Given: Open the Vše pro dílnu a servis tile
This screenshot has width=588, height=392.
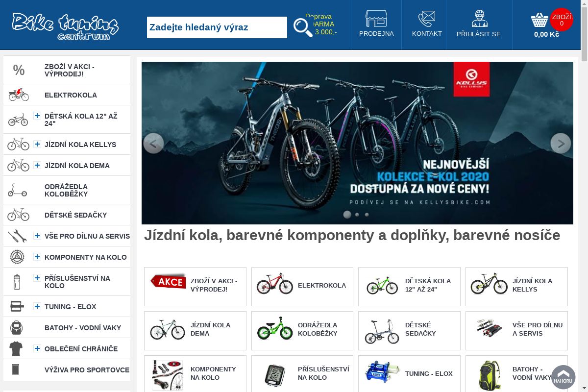Looking at the screenshot, I should point(516,331).
